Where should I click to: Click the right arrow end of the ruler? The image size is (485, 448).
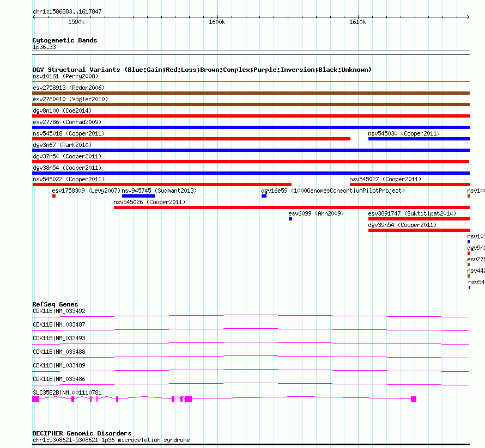click(468, 17)
